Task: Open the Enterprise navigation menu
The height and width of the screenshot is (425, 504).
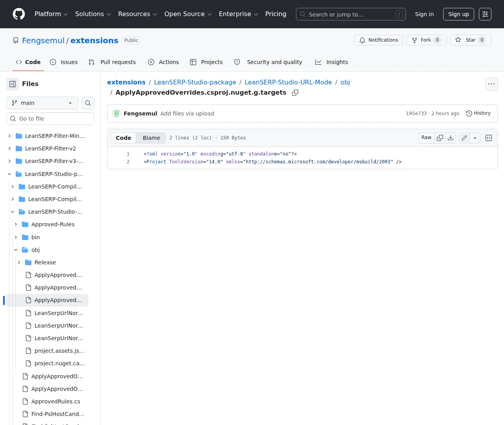Action: 238,14
